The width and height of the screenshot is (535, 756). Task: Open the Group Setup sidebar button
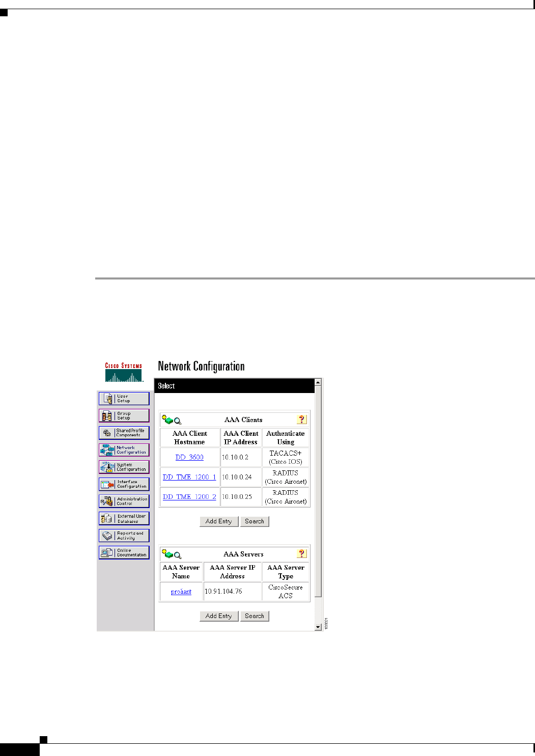point(124,415)
